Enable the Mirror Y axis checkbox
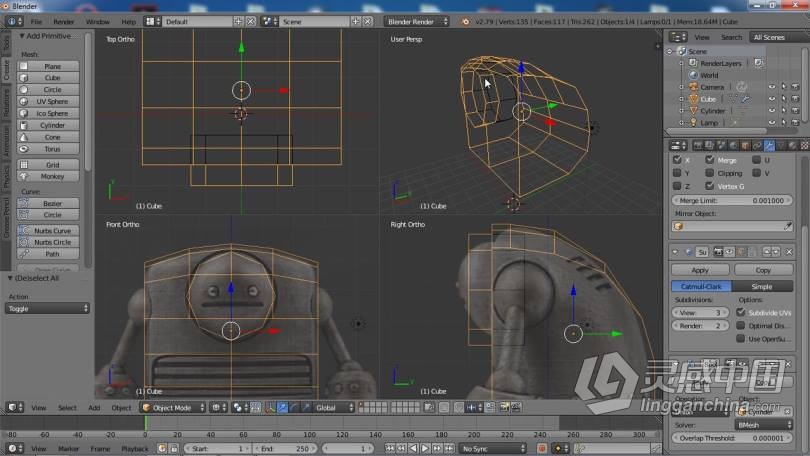 [677, 172]
